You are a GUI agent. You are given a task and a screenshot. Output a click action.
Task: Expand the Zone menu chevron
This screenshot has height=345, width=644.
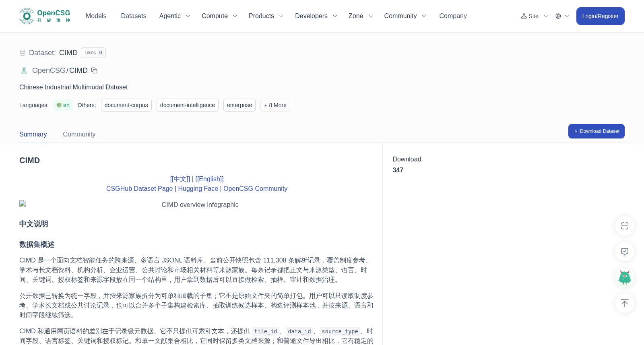[371, 16]
